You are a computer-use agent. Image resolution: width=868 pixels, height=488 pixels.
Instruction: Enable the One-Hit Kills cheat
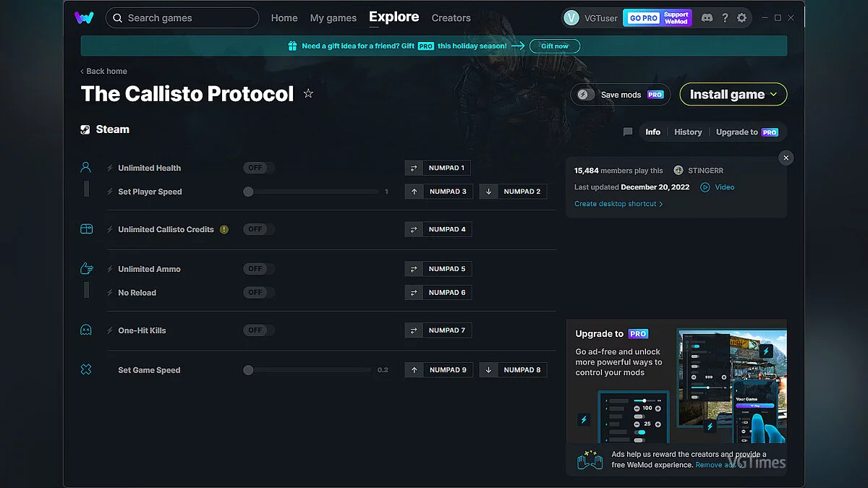tap(257, 330)
